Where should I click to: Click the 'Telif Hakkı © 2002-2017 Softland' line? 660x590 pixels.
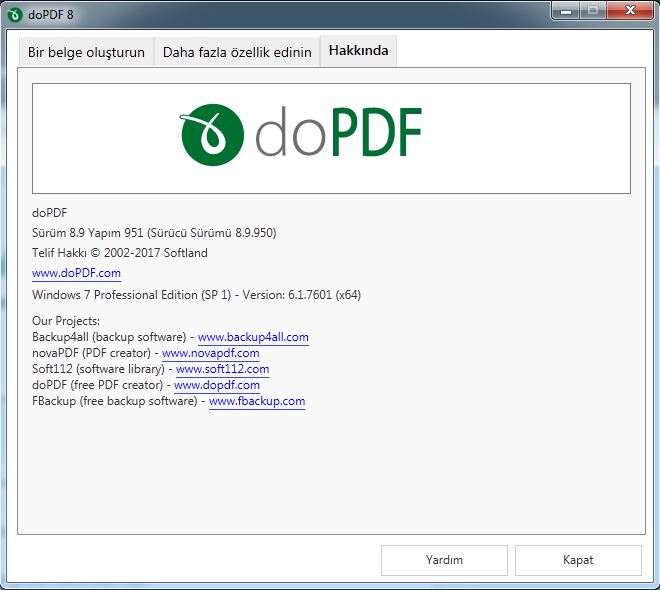pos(120,253)
